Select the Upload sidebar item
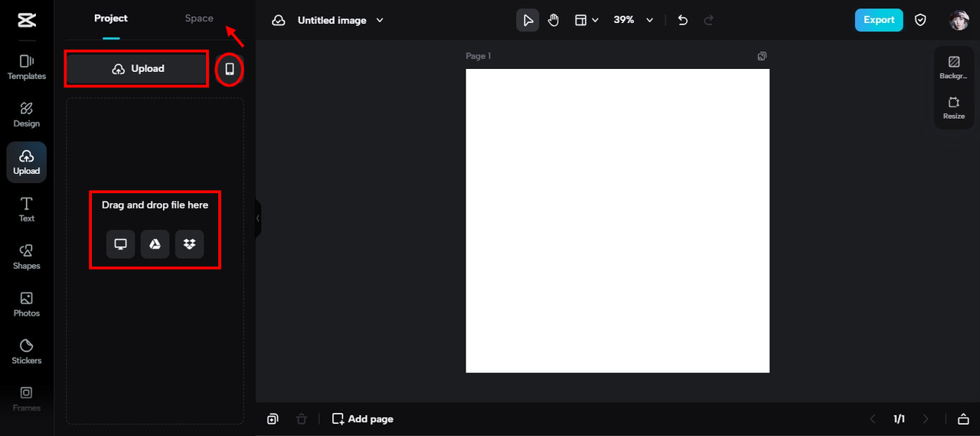This screenshot has width=980, height=436. tap(27, 162)
